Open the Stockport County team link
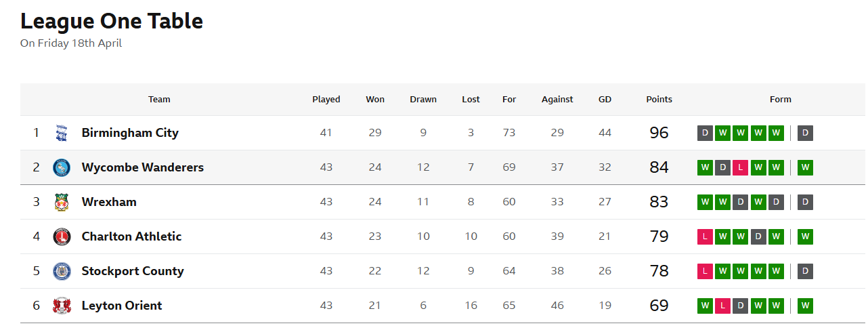868x330 pixels. pos(133,271)
